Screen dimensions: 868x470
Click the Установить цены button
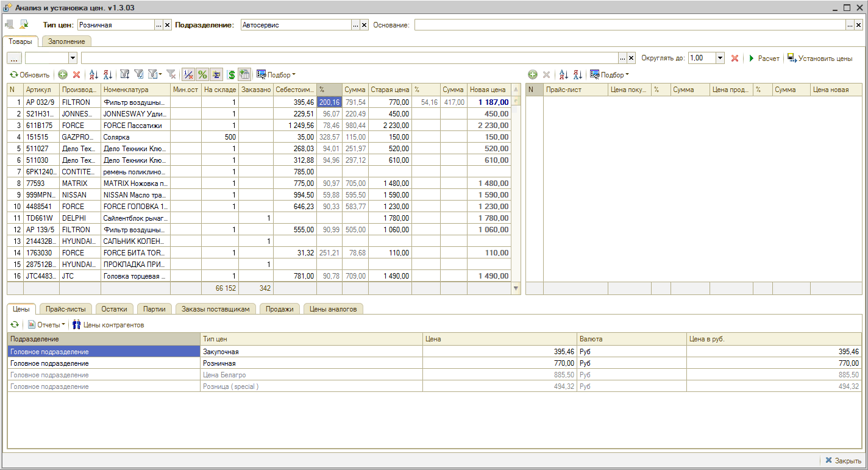point(820,58)
